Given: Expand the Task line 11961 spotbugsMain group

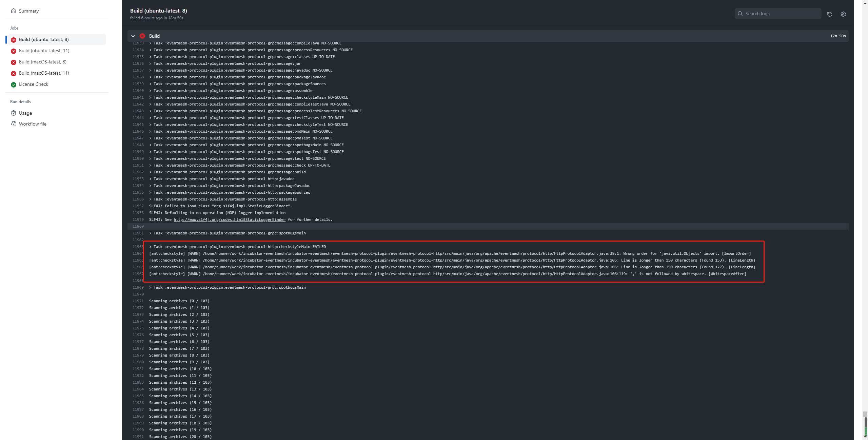Looking at the screenshot, I should click(151, 233).
